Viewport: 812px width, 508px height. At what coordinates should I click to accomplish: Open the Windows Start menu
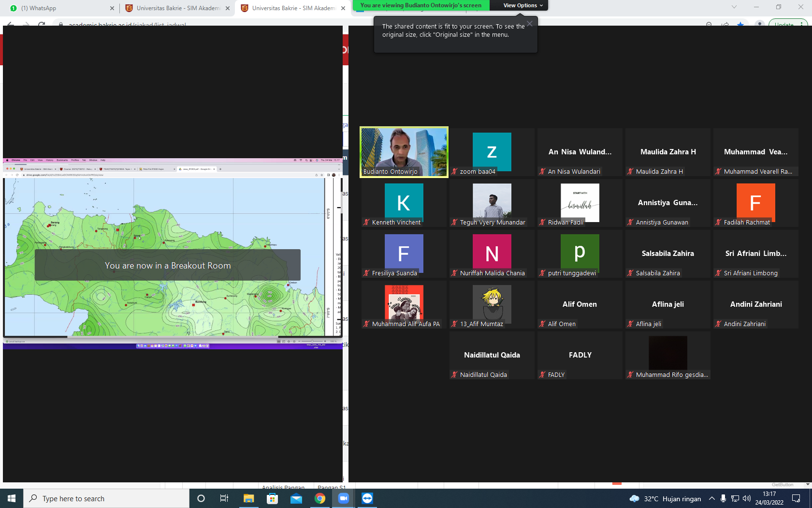[12, 498]
